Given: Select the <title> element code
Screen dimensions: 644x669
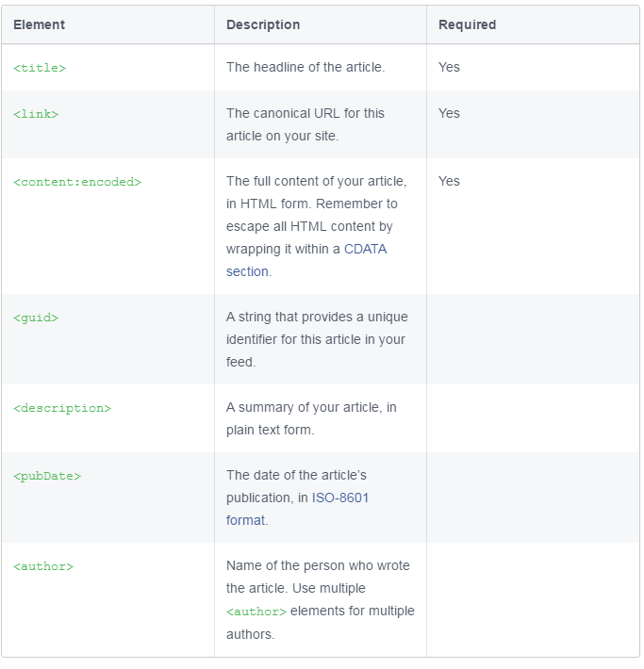Looking at the screenshot, I should click(x=40, y=68).
